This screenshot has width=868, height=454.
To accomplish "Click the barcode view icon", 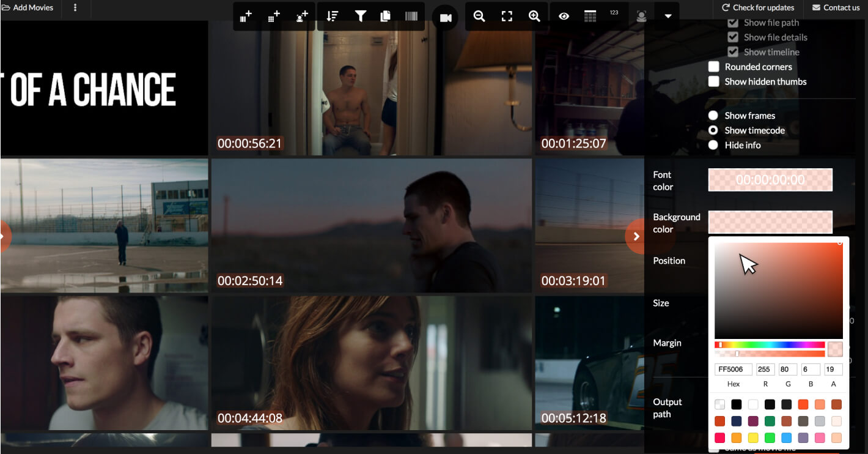I will 411,17.
